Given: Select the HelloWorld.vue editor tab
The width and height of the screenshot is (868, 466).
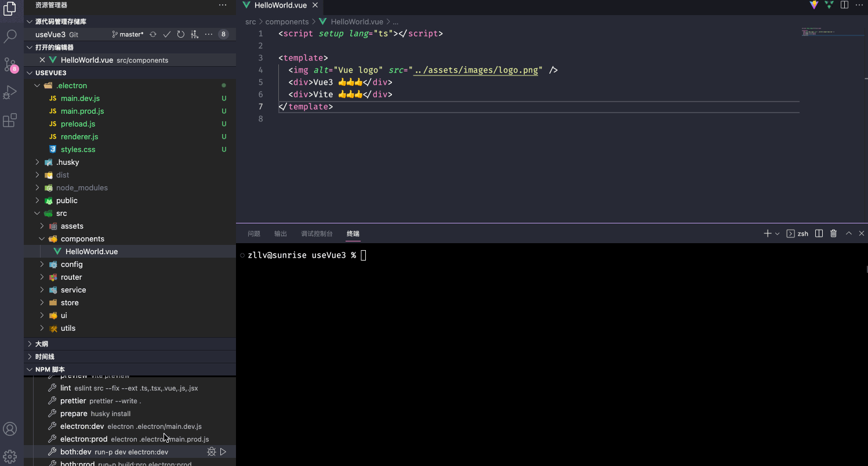Looking at the screenshot, I should (x=281, y=5).
